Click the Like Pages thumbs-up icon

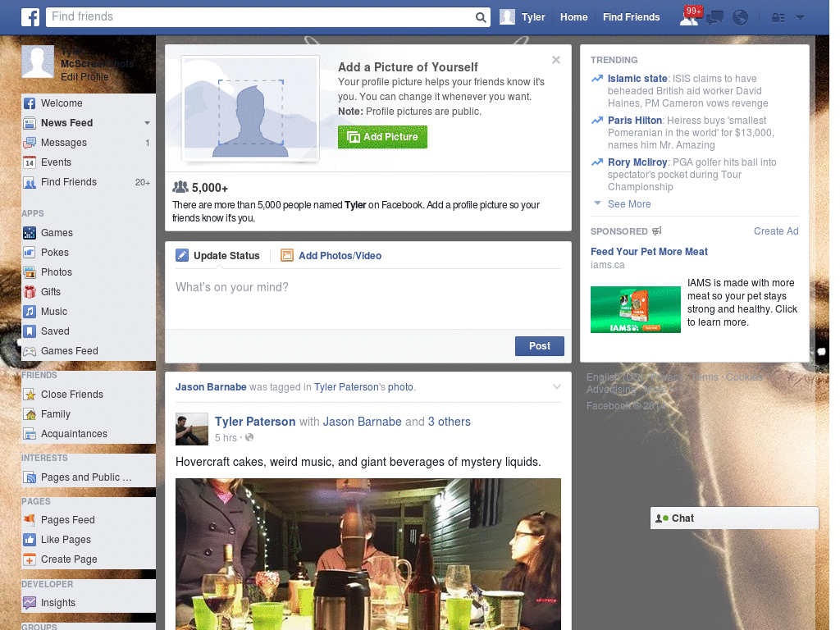(30, 540)
